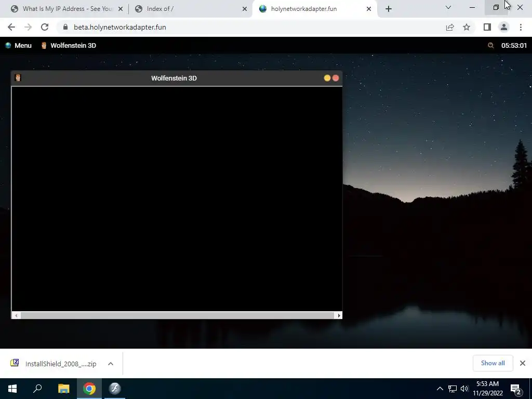532x399 pixels.
Task: Show hidden system tray icons
Action: click(x=440, y=389)
